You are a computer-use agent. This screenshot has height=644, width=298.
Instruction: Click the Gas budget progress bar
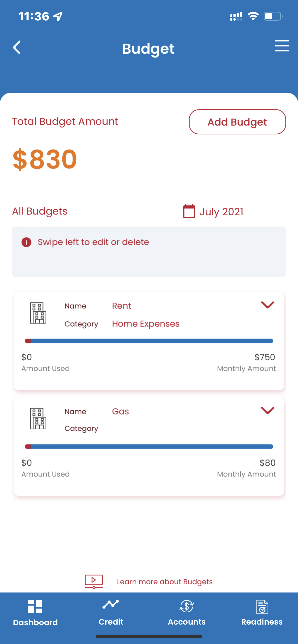(x=149, y=447)
